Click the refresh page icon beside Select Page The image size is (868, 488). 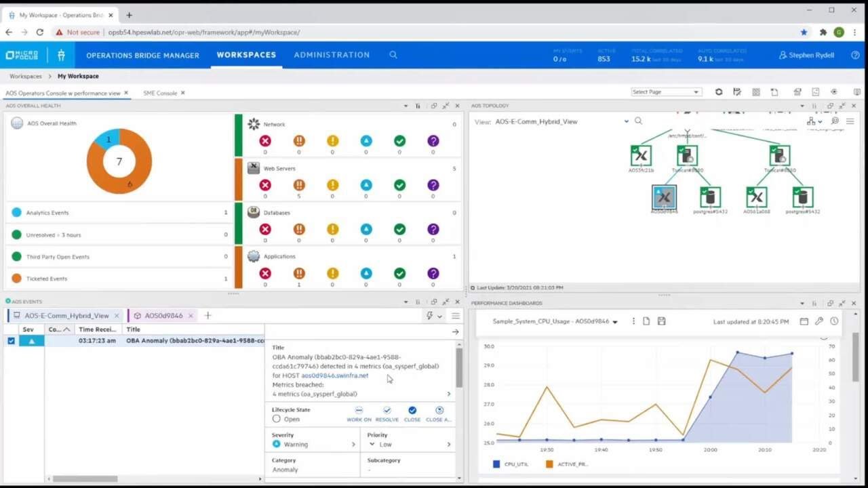(x=719, y=92)
